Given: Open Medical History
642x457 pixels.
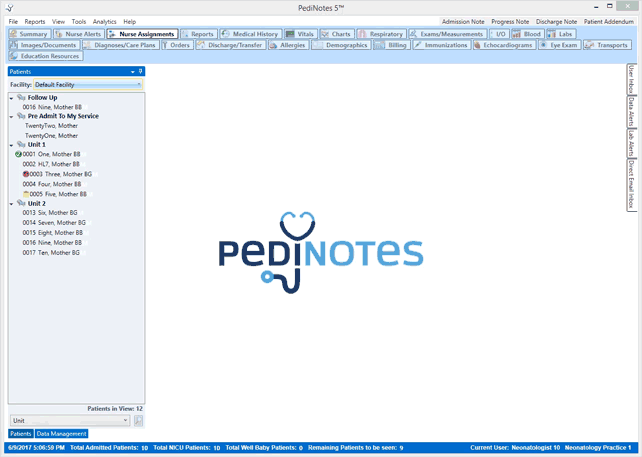Looking at the screenshot, I should [251, 34].
